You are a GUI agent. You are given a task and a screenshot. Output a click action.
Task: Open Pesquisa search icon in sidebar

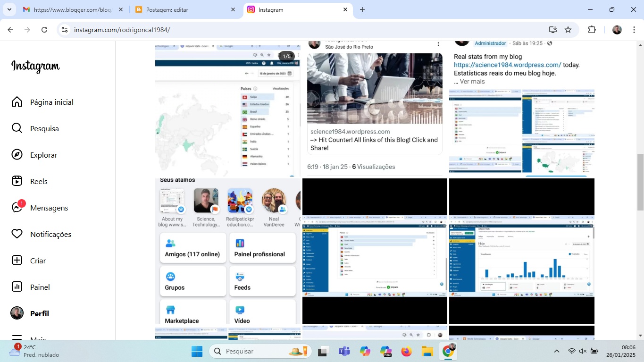coord(17,128)
